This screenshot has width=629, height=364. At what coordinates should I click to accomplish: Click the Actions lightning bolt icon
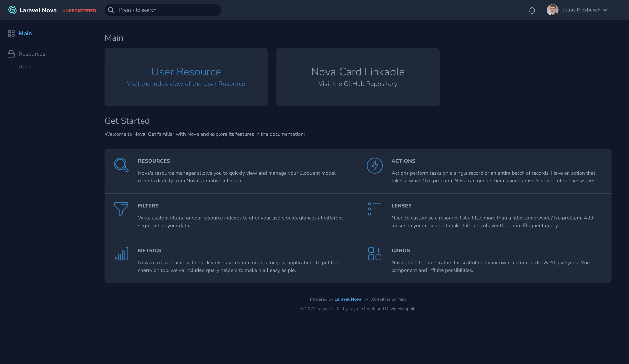tap(374, 165)
